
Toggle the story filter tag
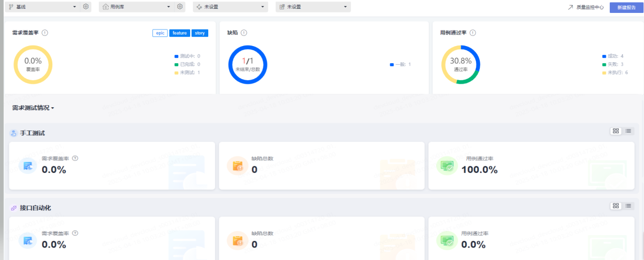(199, 33)
